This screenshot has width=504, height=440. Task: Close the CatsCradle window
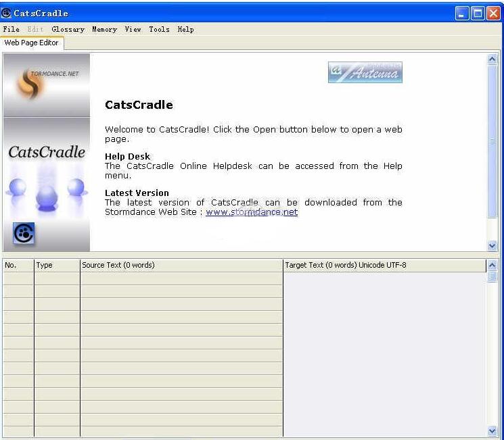point(493,14)
